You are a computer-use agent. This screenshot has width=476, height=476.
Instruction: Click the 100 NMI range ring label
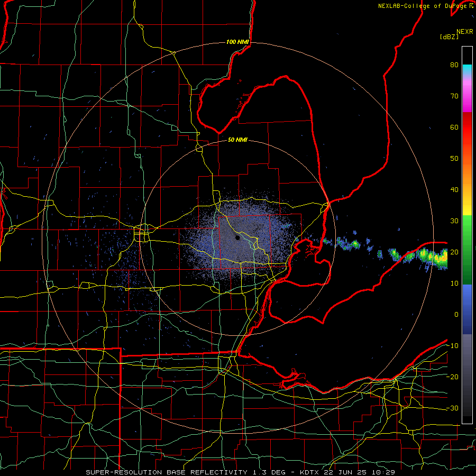point(237,42)
